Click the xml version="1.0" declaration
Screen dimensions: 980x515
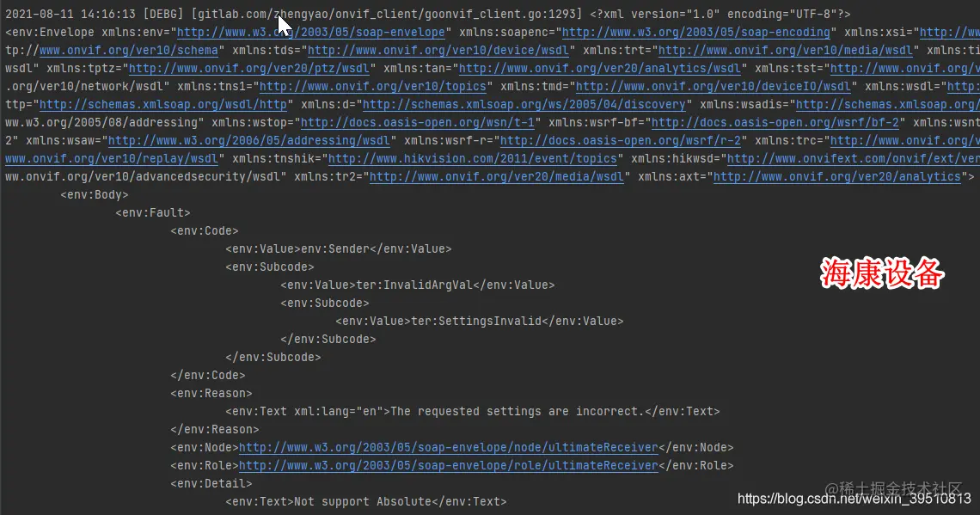(720, 15)
